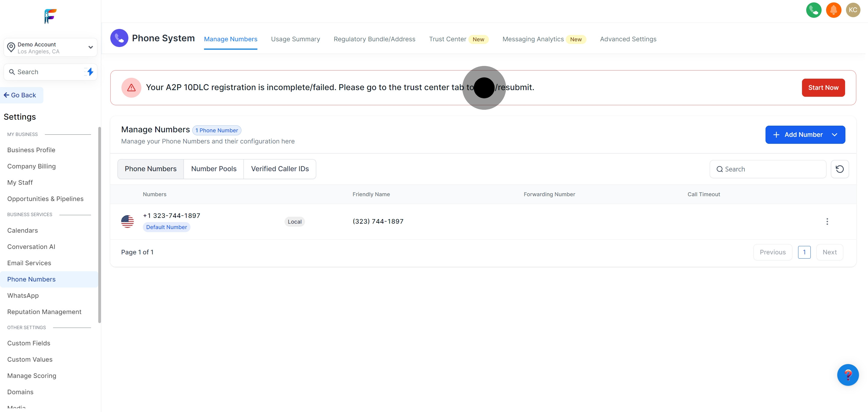This screenshot has width=868, height=412.
Task: Click the KC user avatar
Action: coord(853,10)
